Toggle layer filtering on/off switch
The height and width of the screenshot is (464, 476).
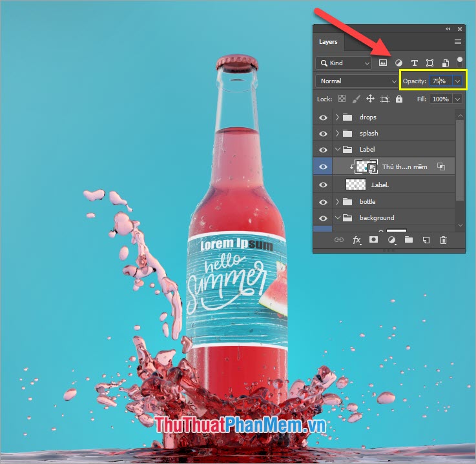click(x=460, y=62)
